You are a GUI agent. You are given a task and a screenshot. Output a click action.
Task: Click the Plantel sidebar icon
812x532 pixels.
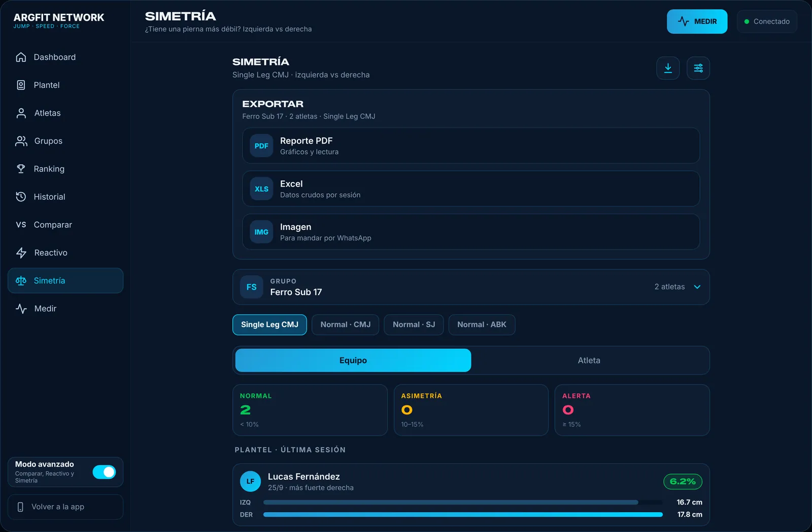pos(21,85)
